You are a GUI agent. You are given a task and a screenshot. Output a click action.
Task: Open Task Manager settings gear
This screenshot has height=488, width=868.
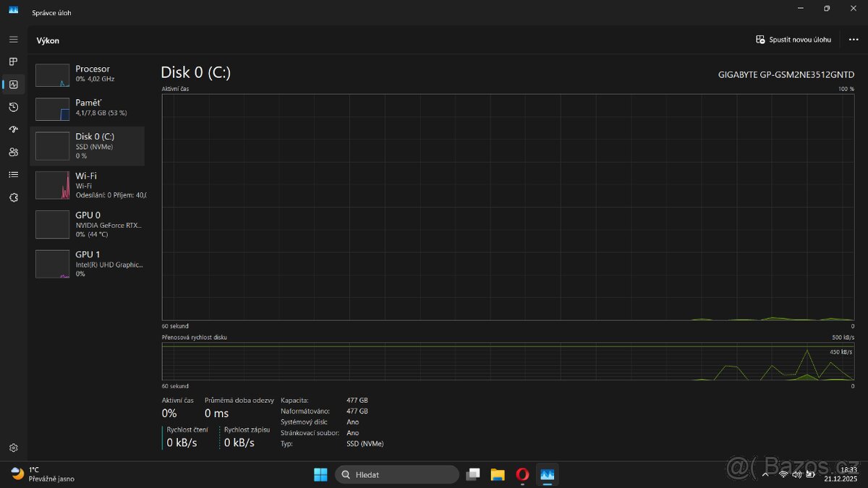(x=13, y=448)
